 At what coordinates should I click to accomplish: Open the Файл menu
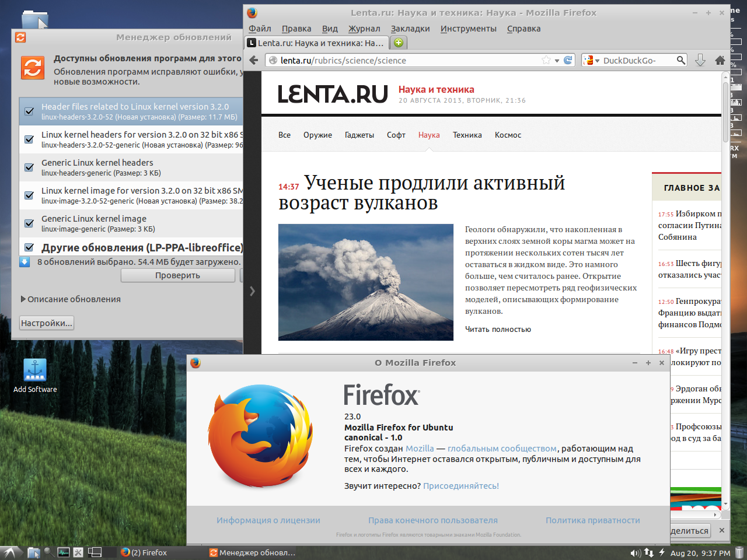click(x=260, y=29)
